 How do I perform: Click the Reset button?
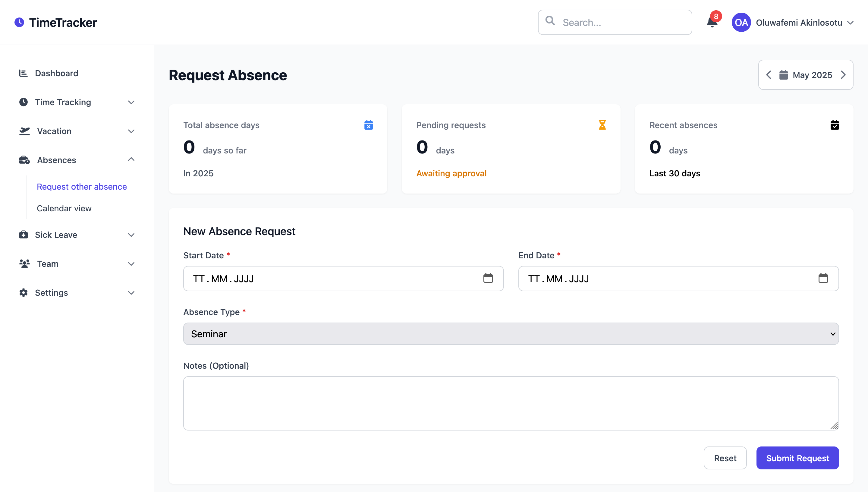(x=725, y=458)
